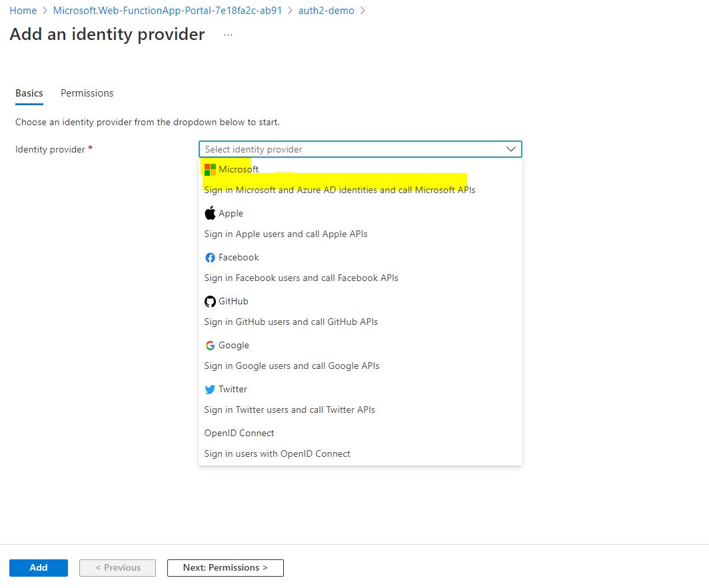Choose Twitter from the provider list
Viewport: 709px width, 588px height.
360,399
